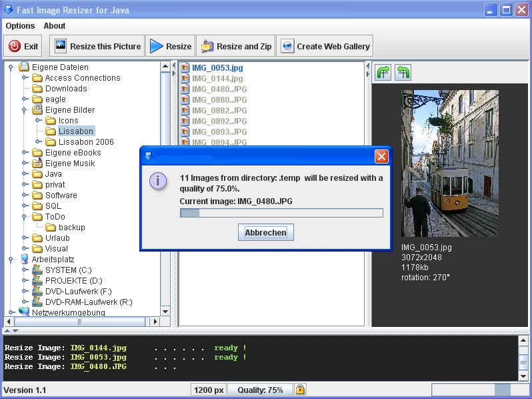Image resolution: width=532 pixels, height=399 pixels.
Task: Select IMG_0880.JPG in the file list
Action: tap(219, 100)
